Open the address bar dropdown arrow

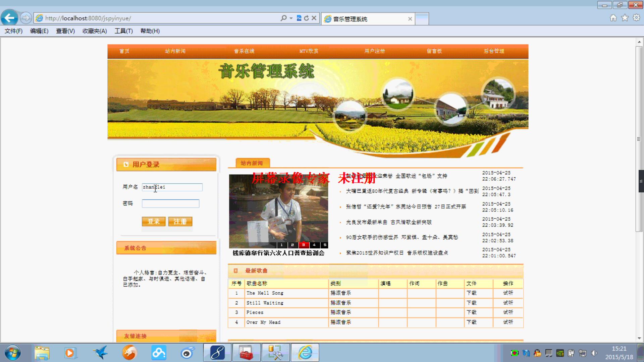click(x=291, y=18)
